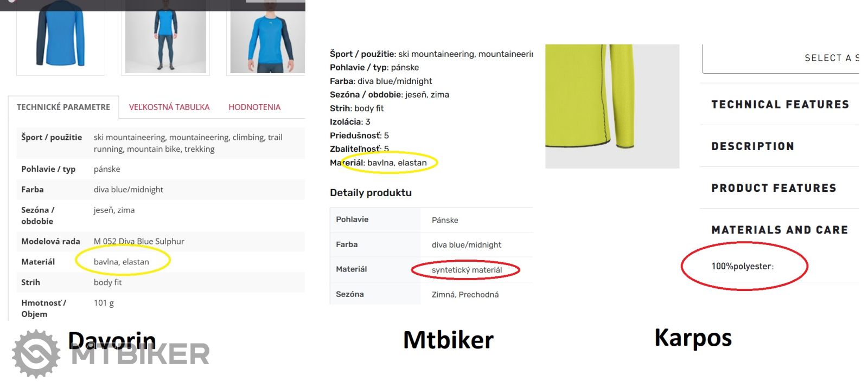Select the full-body model thumbnail
The image size is (868, 388).
point(165,37)
